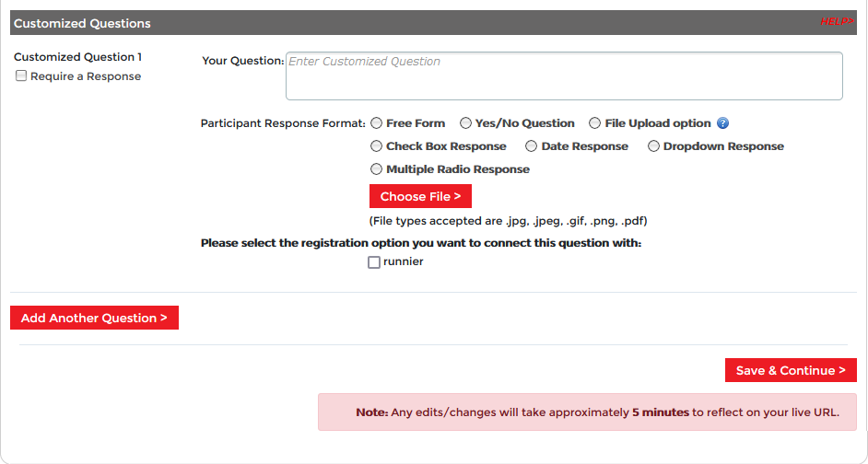868x464 pixels.
Task: Click the Add Another Question > button
Action: [94, 319]
